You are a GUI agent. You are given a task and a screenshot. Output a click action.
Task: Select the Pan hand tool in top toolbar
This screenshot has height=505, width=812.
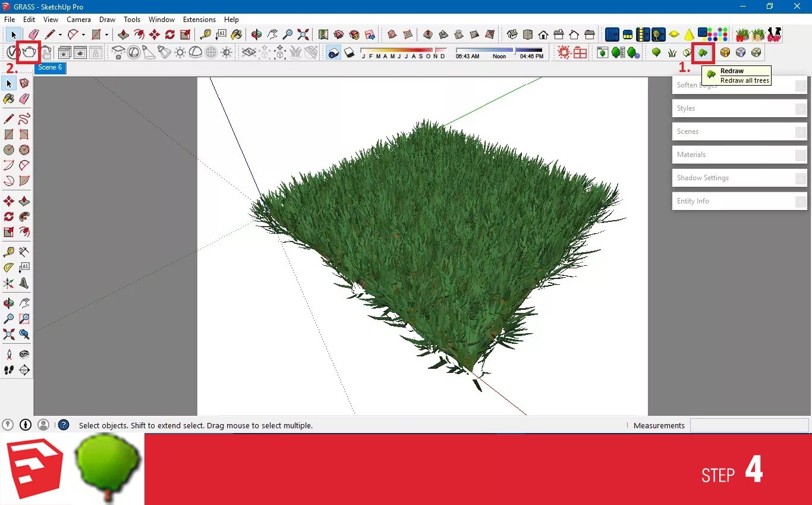272,34
